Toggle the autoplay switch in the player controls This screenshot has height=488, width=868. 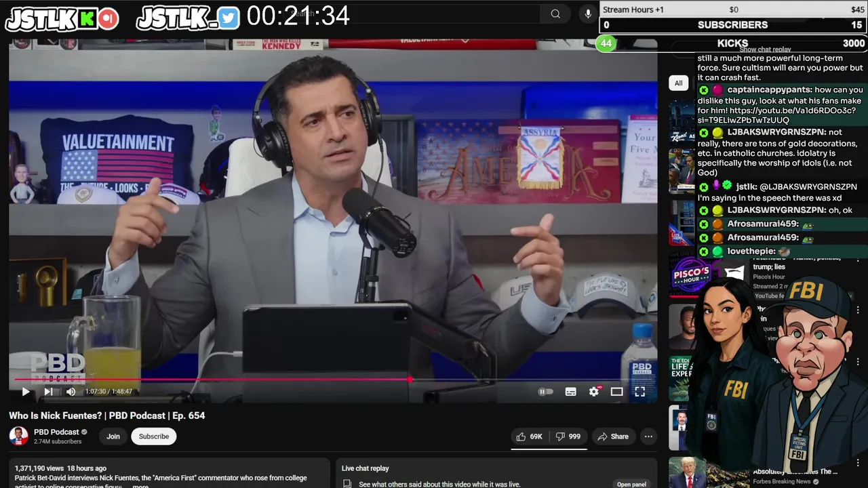pyautogui.click(x=546, y=392)
